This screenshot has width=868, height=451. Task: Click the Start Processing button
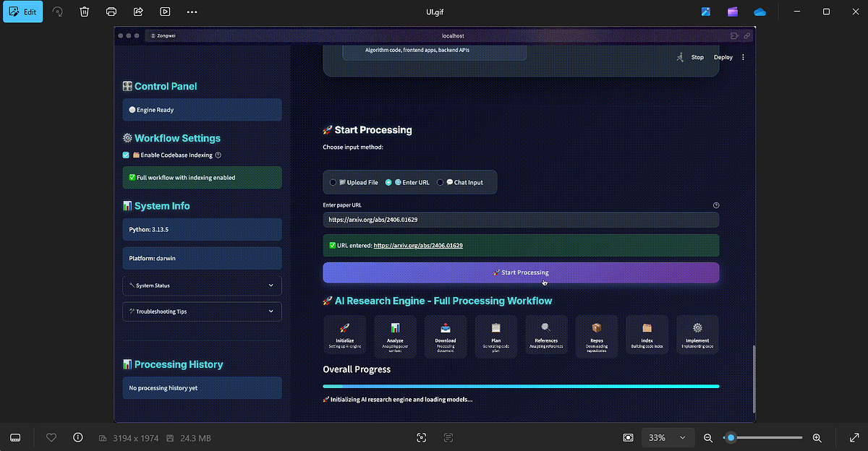click(x=520, y=272)
